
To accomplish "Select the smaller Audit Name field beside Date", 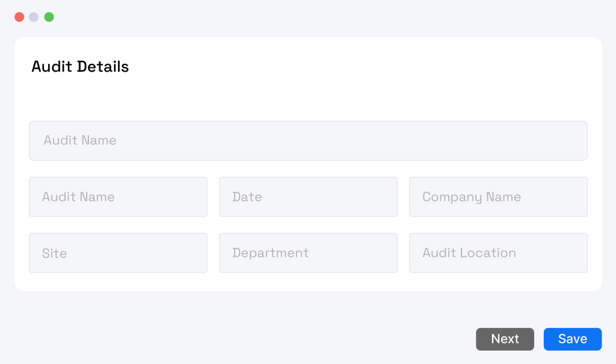I will (118, 197).
